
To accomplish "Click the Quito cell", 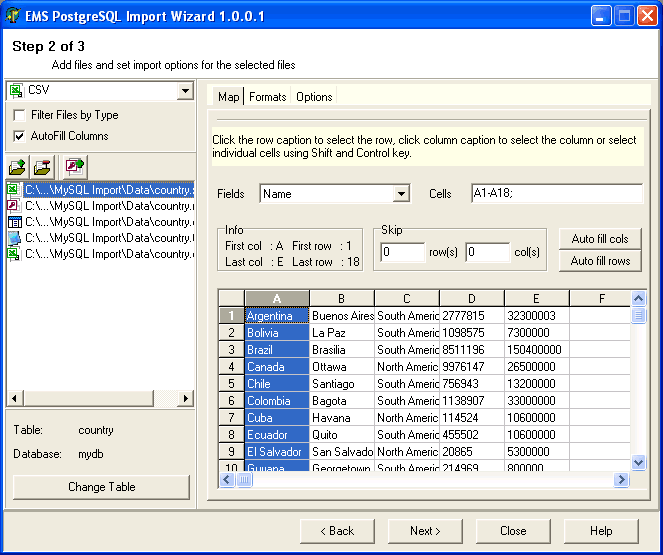I will point(342,435).
